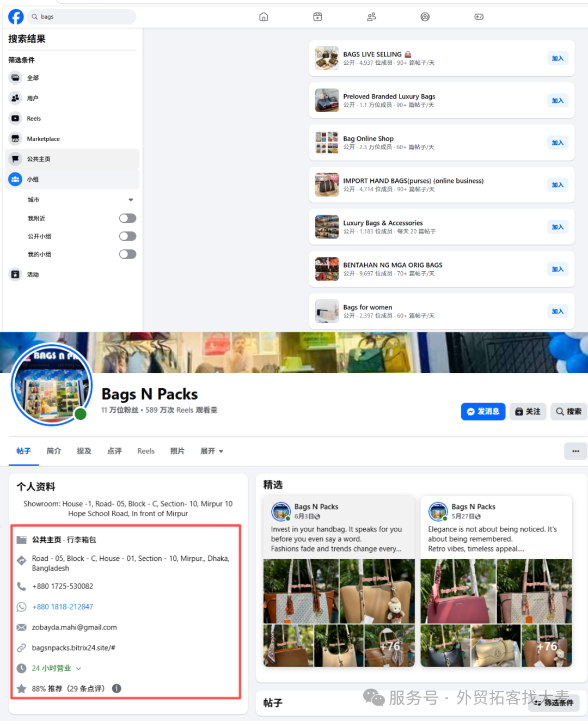Enable the 公开小组 switch
The width and height of the screenshot is (588, 721).
pos(127,236)
